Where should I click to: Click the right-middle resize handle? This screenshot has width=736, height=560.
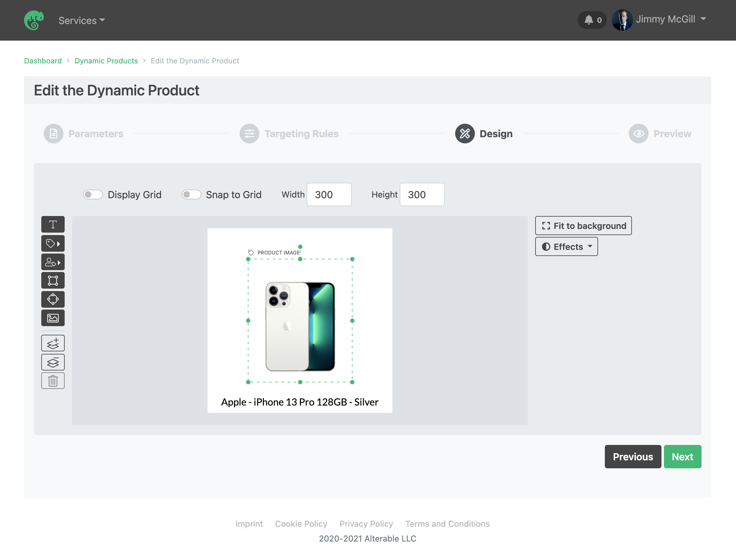[x=352, y=321]
